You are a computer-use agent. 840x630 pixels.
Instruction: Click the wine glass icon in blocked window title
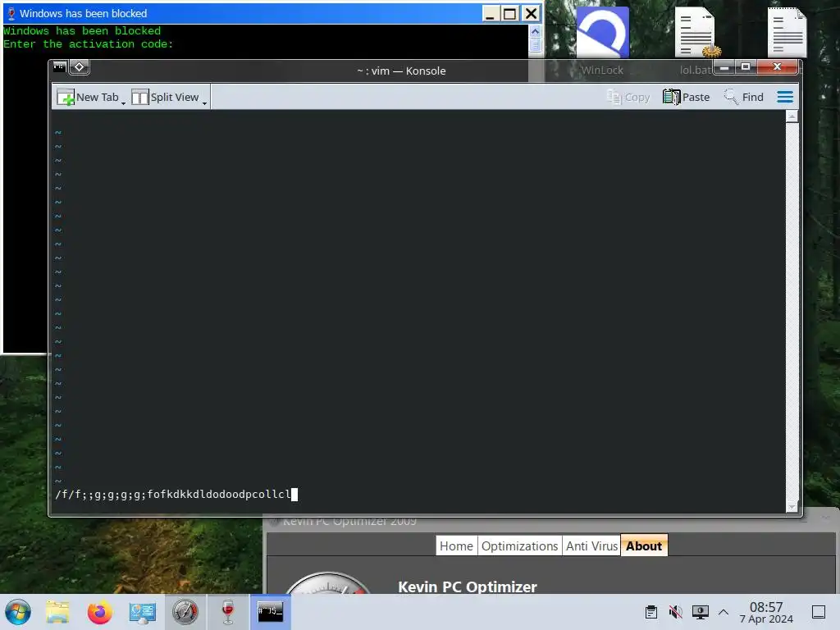[x=11, y=13]
